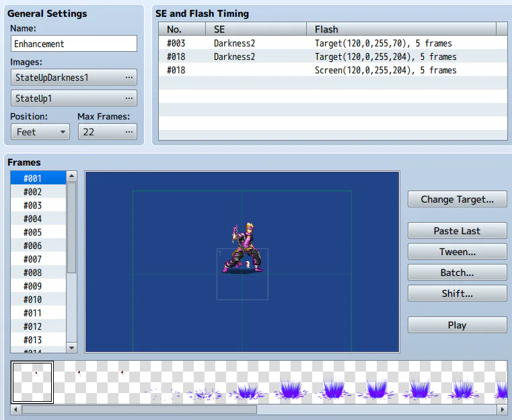
Task: Select the ninth pattern cell with purple burst
Action: click(x=377, y=382)
